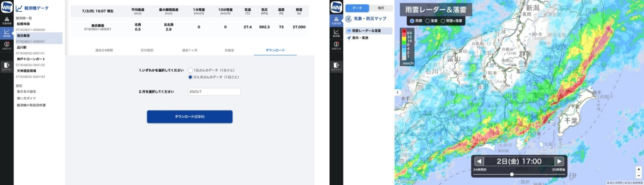The image size is (644, 185).
Task: Open 気象情報 sidebar icon in left window
Action: click(7, 20)
